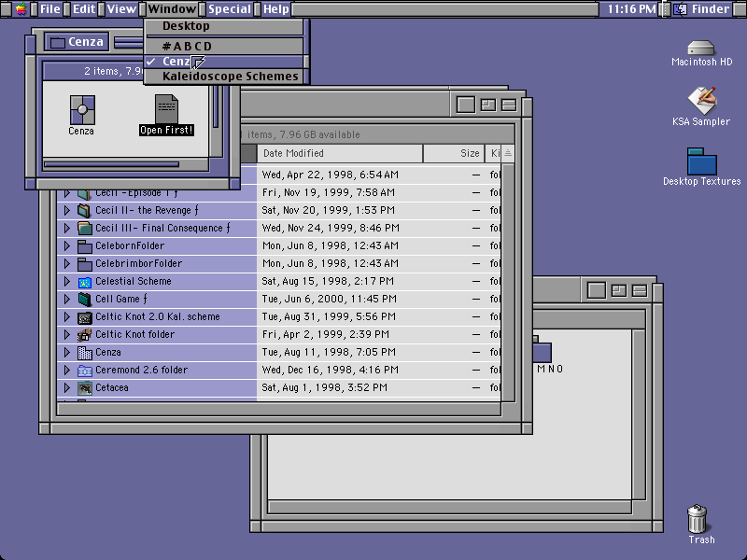The image size is (747, 560).
Task: Expand the Celtic Knot 2.0 Kal. scheme folder
Action: (x=67, y=316)
